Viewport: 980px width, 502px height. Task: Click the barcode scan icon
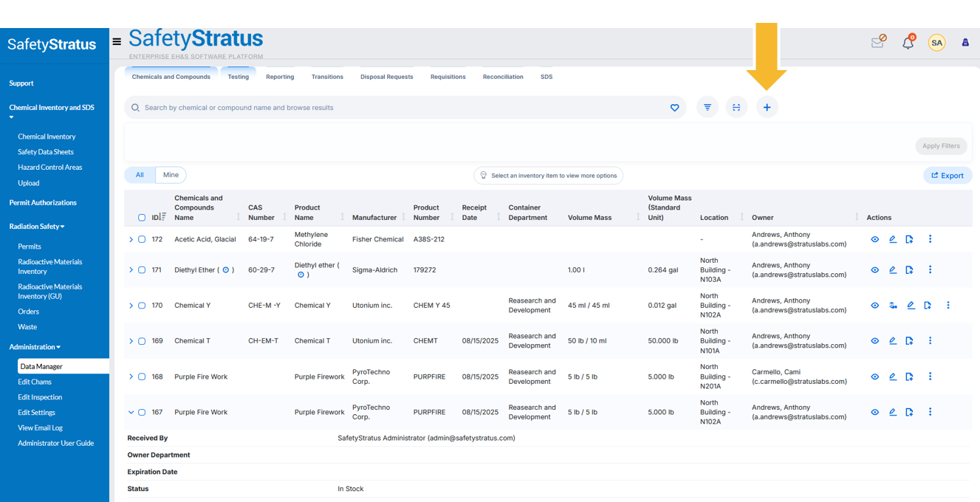point(736,108)
